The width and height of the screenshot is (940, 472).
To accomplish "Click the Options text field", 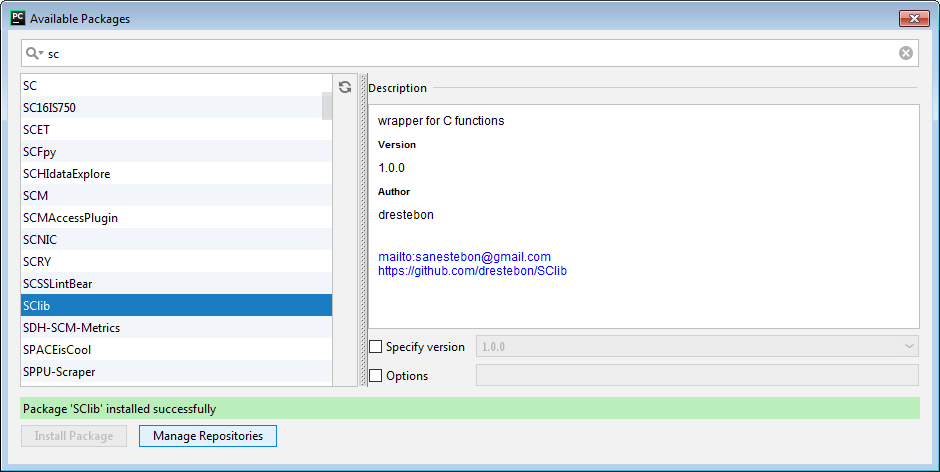I will [x=697, y=375].
